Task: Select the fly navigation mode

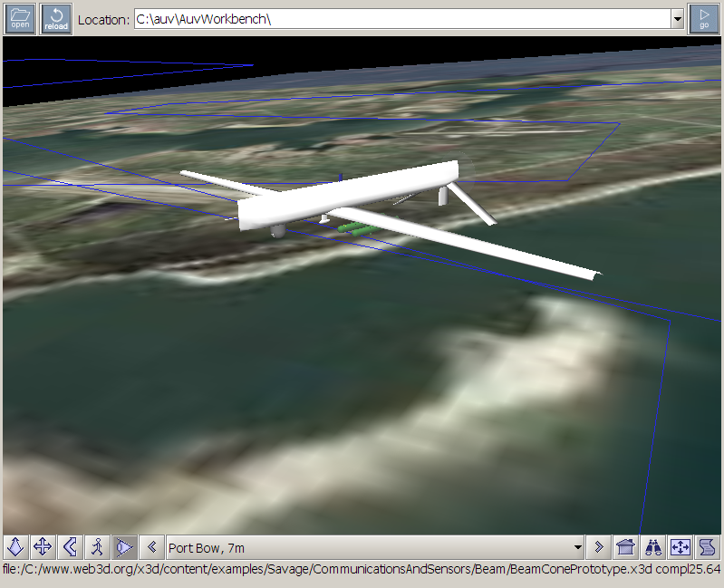Action: [x=16, y=547]
